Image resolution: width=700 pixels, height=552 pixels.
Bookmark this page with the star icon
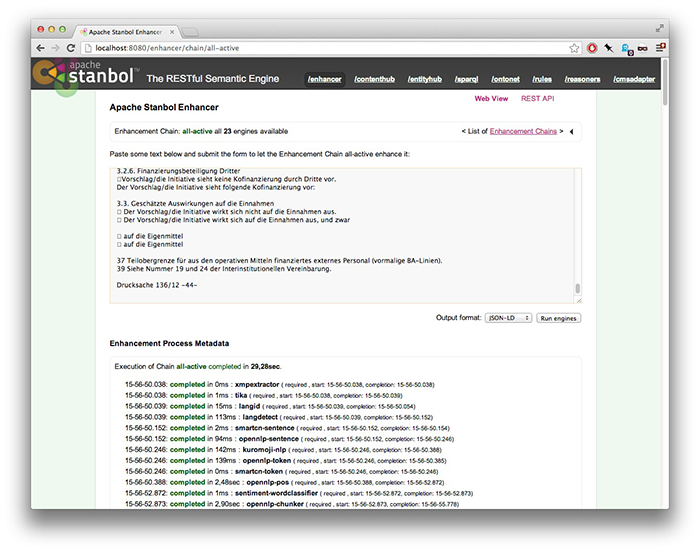(574, 48)
